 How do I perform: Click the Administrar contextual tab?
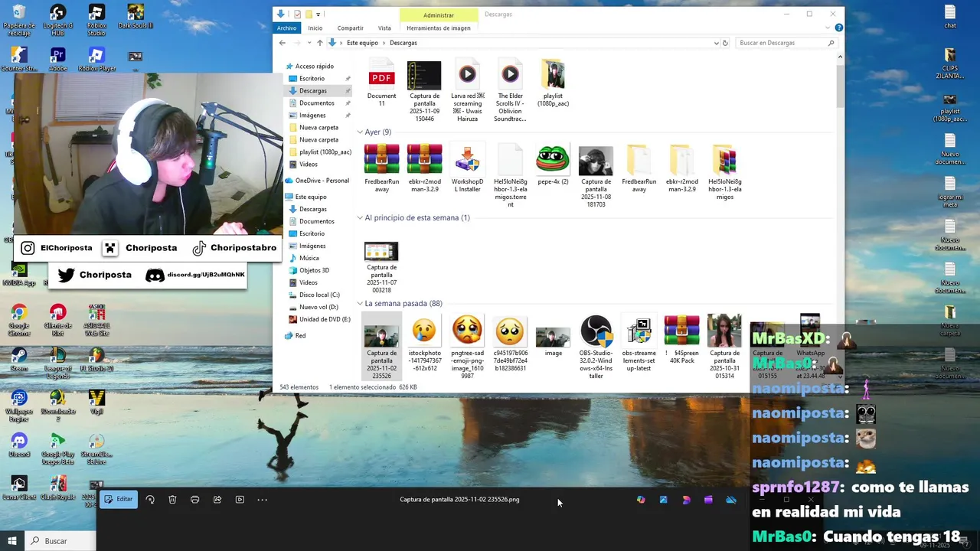(439, 15)
